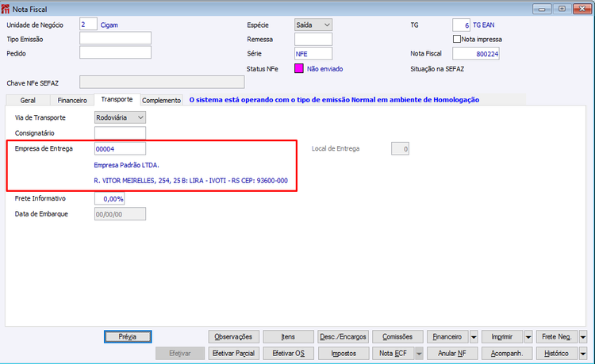Open Desc./Encargos
This screenshot has height=364, width=595.
[x=343, y=337]
